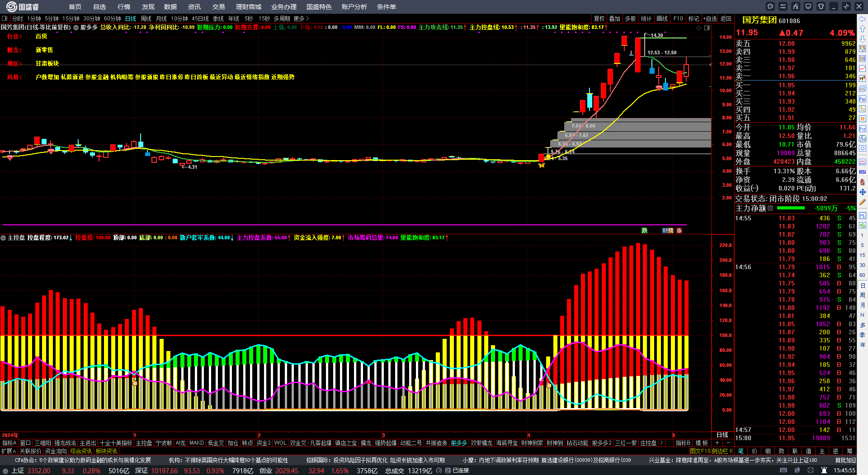Click the +自选 add to watchlist button

tap(710, 19)
